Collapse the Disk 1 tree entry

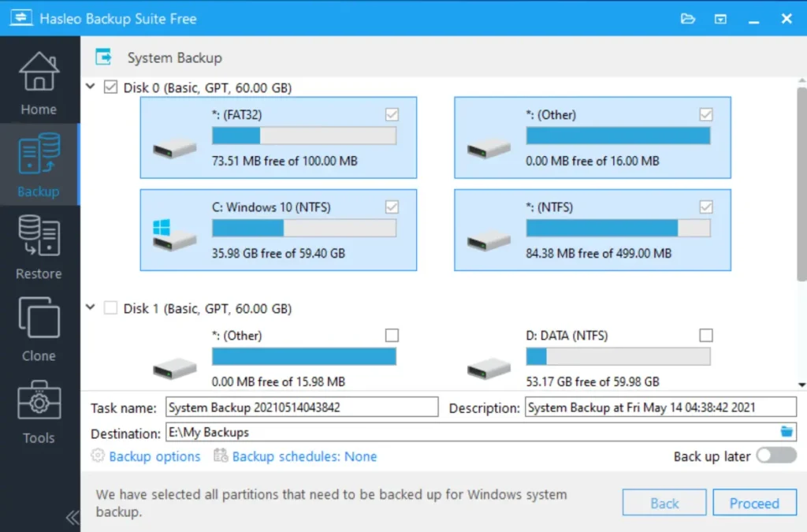pyautogui.click(x=90, y=308)
